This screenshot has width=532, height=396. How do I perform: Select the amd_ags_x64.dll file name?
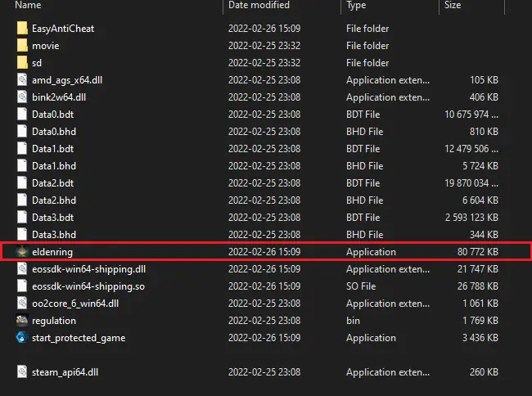(x=67, y=80)
